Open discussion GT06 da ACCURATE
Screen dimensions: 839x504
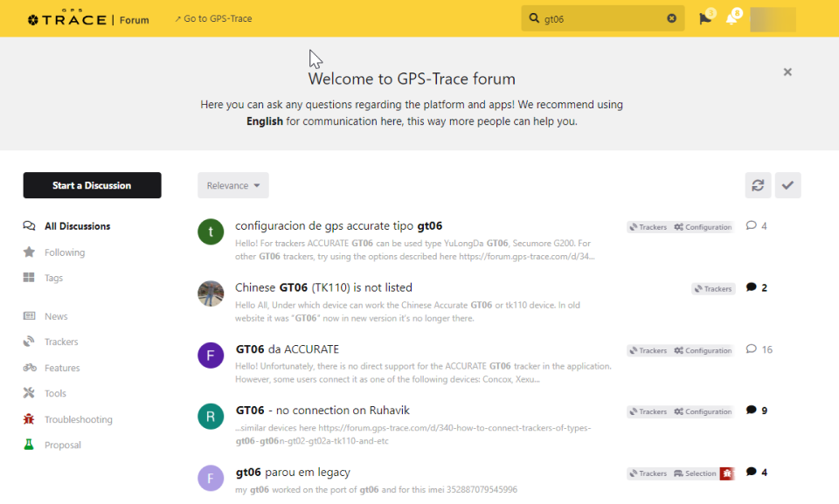click(288, 349)
